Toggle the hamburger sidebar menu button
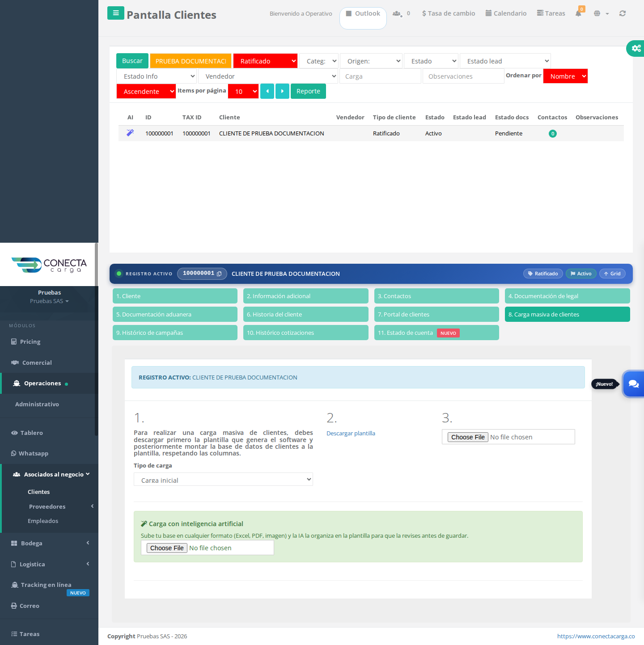Image resolution: width=644 pixels, height=645 pixels. point(116,13)
